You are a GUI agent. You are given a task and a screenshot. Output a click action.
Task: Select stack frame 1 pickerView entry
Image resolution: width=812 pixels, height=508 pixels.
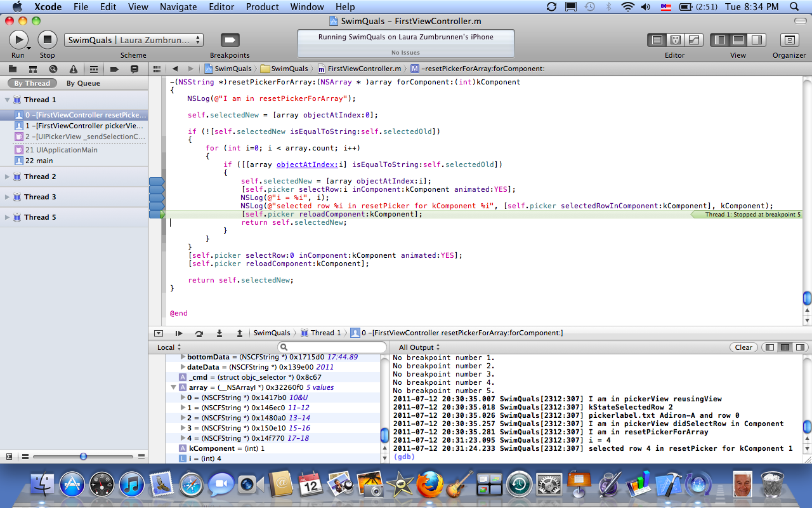[74, 126]
